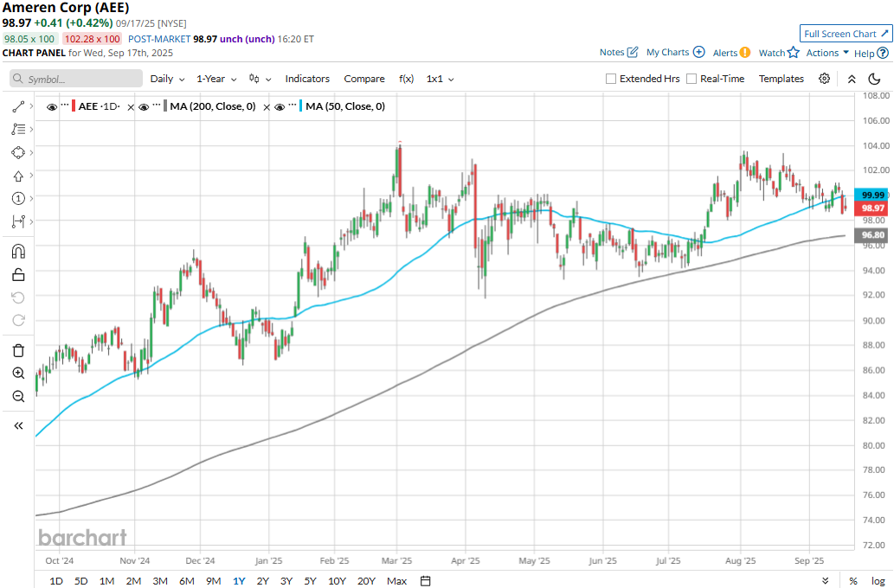This screenshot has width=894, height=588.
Task: Click the Notes edit icon
Action: click(x=633, y=53)
